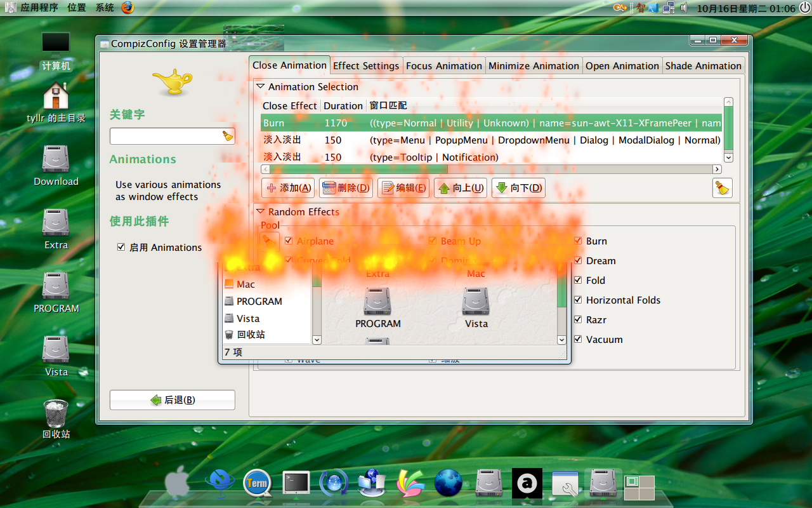Reset the animation list with the broom button
This screenshot has height=508, width=812.
click(722, 188)
